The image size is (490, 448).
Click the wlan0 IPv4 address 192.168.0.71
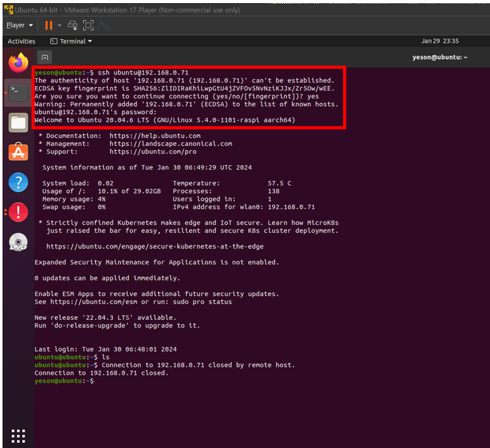pos(291,207)
